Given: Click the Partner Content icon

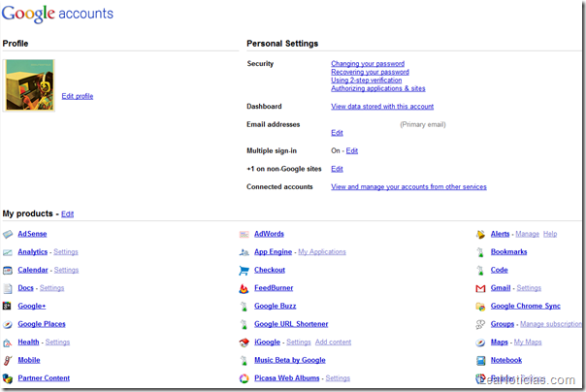Looking at the screenshot, I should pyautogui.click(x=8, y=378).
